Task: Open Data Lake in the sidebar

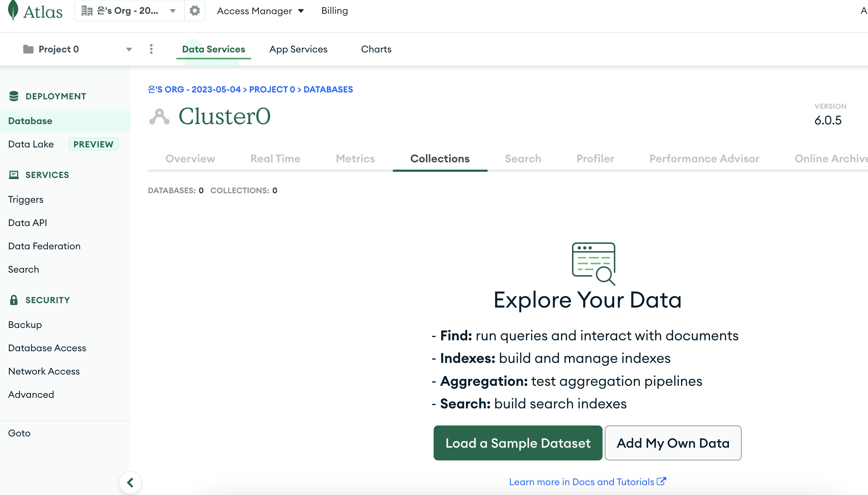Action: click(x=31, y=144)
